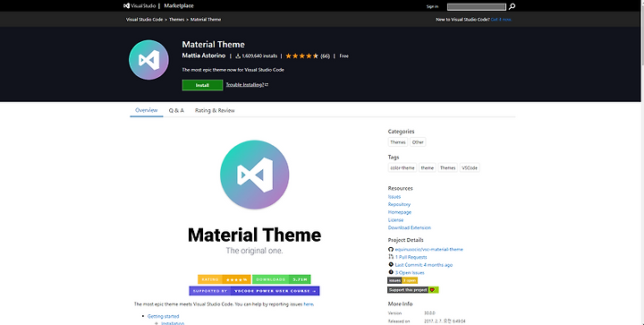Image resolution: width=644 pixels, height=325 pixels.
Task: Open Trouble Installing help link
Action: (x=247, y=85)
